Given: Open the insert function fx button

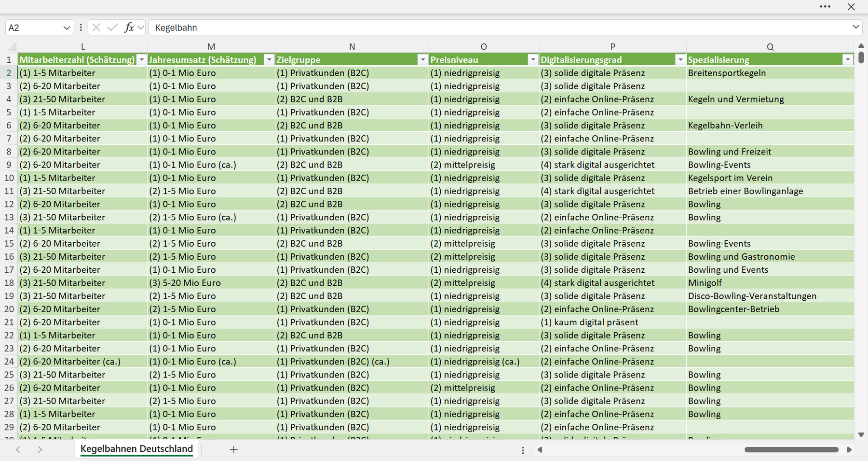Looking at the screenshot, I should pos(129,28).
